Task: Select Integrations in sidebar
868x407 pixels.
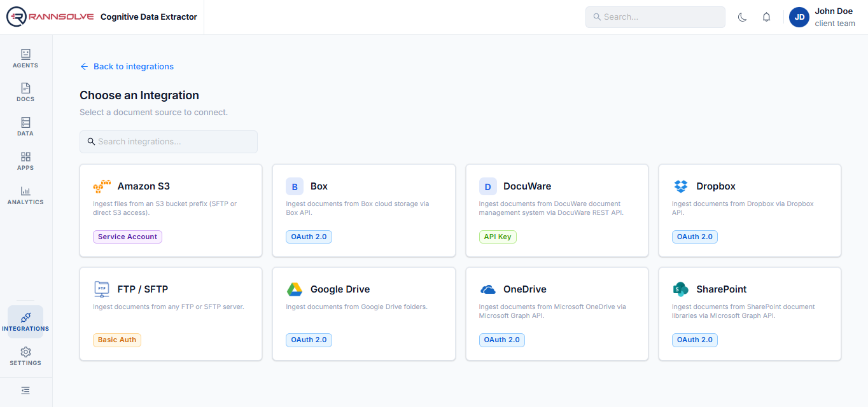Action: tap(25, 322)
